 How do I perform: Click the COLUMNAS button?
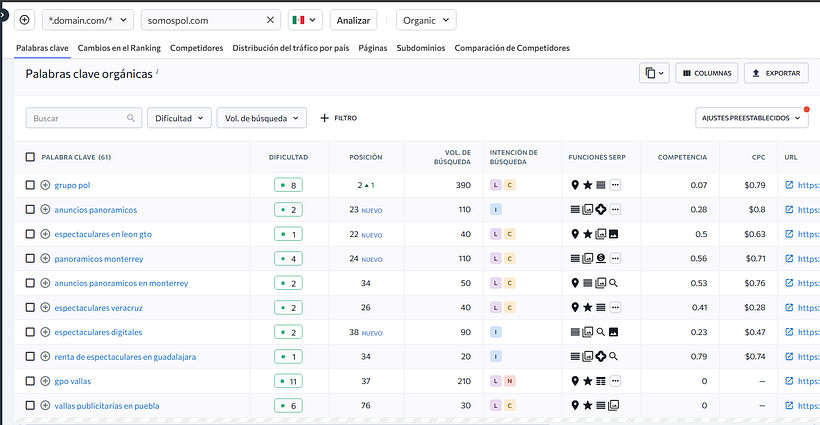coord(707,73)
